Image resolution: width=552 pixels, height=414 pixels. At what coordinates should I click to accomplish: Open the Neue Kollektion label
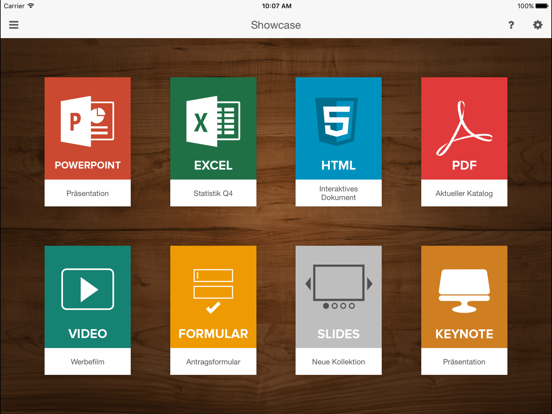tap(339, 362)
